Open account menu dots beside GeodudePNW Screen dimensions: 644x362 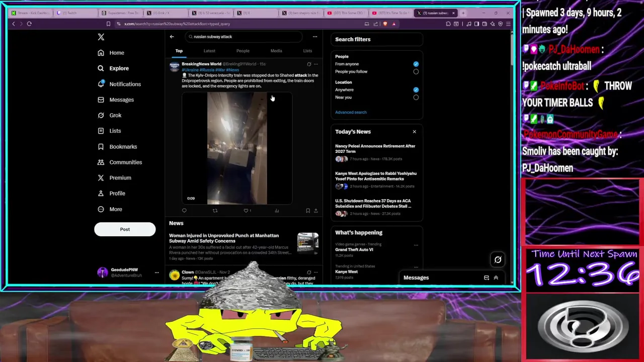coord(156,273)
